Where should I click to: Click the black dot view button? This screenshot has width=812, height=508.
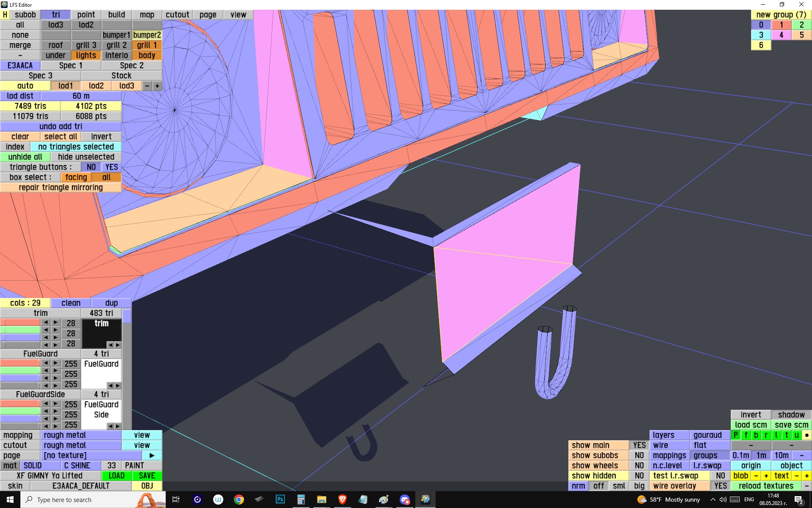pyautogui.click(x=807, y=435)
